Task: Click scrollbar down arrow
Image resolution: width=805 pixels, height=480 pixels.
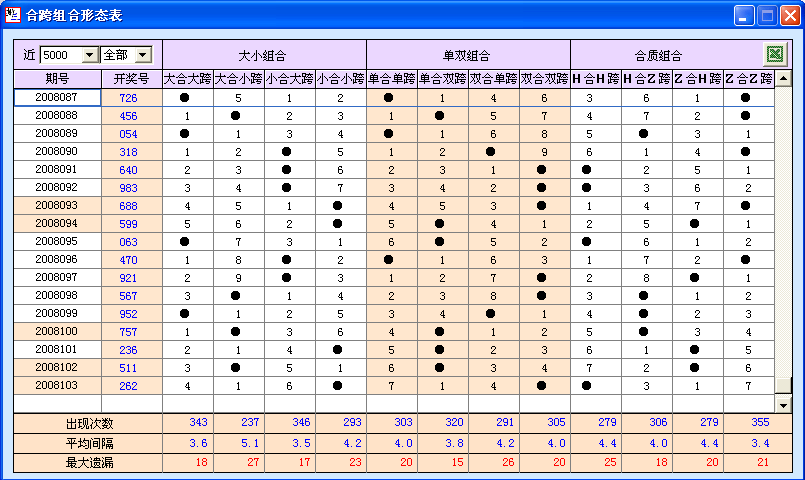Action: tap(783, 405)
